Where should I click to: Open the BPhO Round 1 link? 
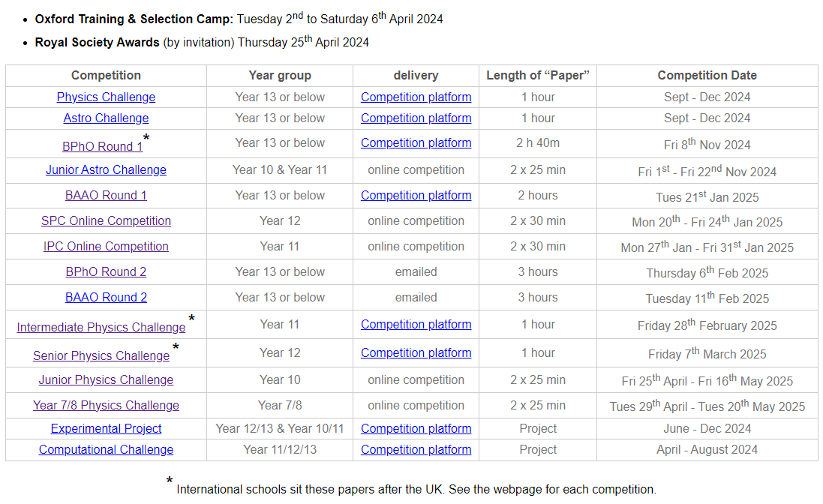(x=102, y=146)
